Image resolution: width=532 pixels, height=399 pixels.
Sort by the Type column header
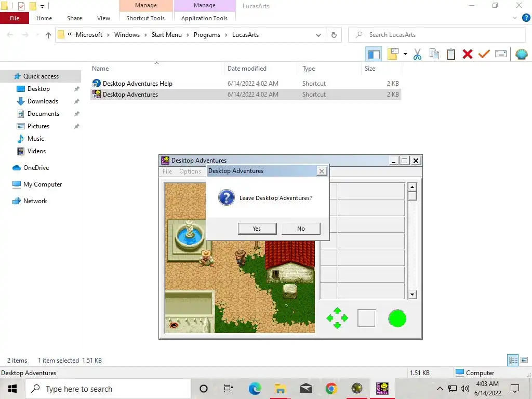(309, 69)
